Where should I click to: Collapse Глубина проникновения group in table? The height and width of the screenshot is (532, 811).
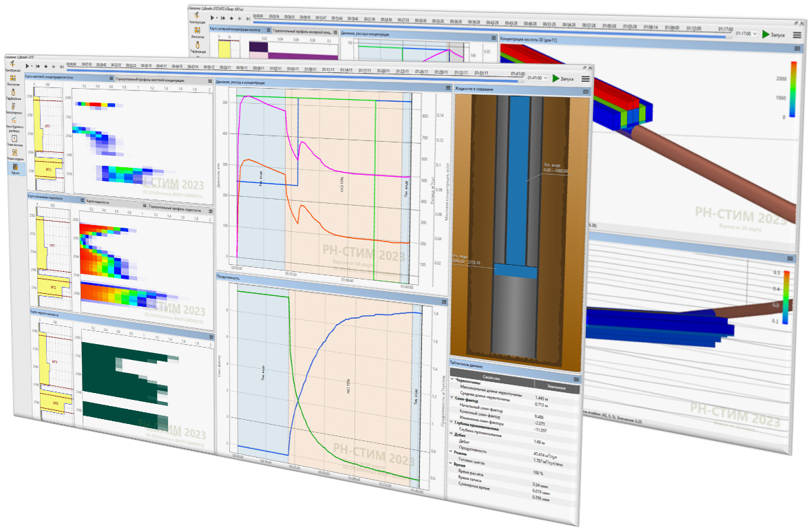(451, 421)
